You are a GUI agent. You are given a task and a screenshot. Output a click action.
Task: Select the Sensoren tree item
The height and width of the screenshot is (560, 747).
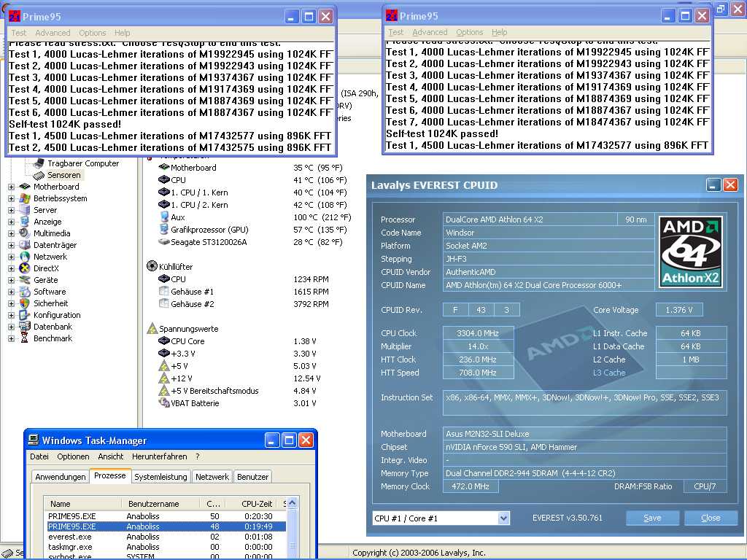tap(64, 175)
